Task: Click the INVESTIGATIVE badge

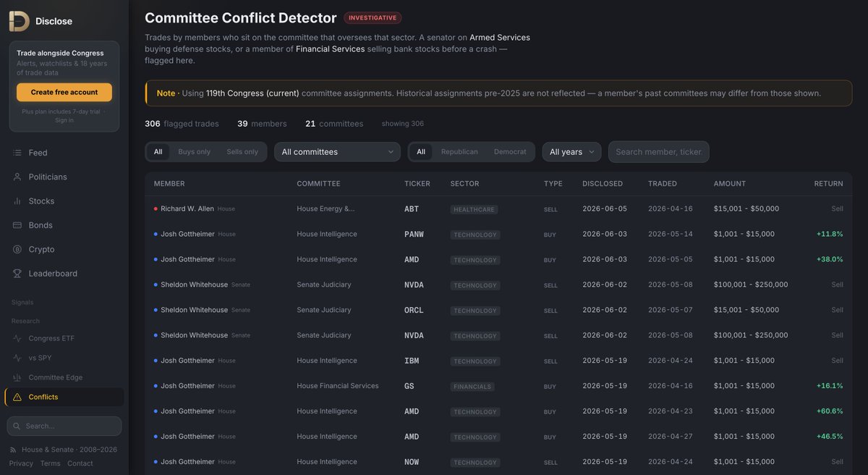Action: tap(373, 18)
